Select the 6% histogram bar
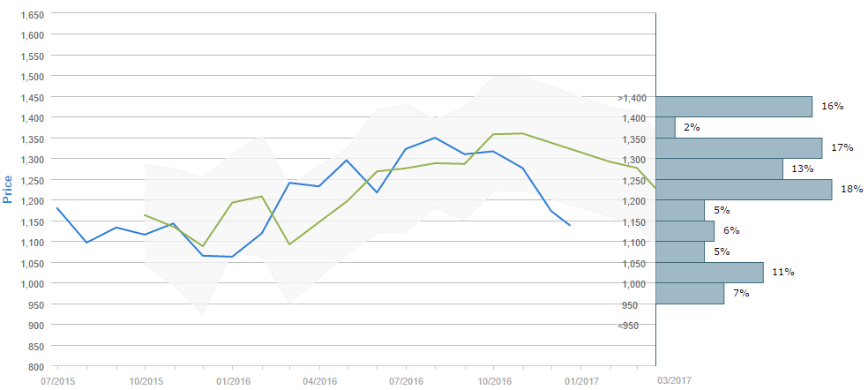Image resolution: width=868 pixels, height=390 pixels. click(685, 231)
